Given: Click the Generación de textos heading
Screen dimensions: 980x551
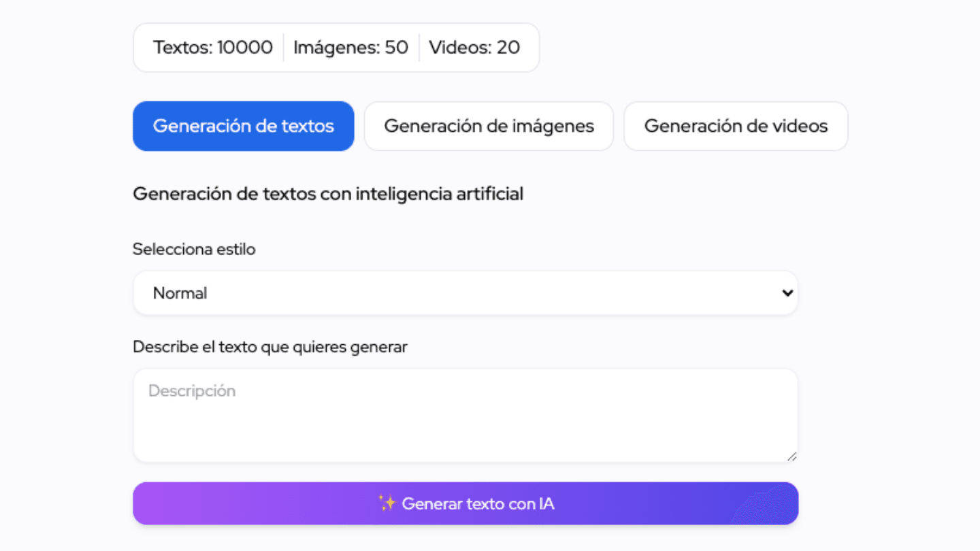Looking at the screenshot, I should tap(329, 193).
